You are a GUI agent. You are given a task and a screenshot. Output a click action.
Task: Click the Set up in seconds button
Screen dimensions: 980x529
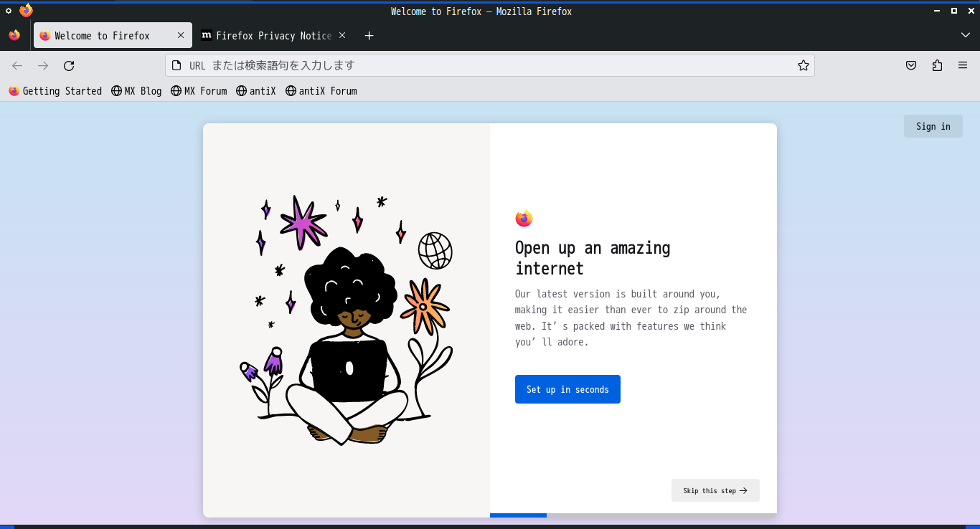567,389
